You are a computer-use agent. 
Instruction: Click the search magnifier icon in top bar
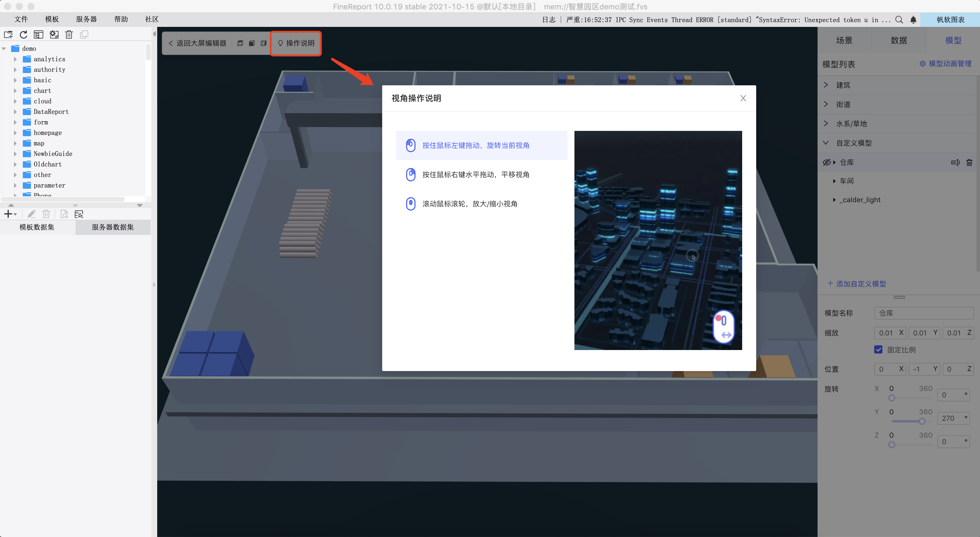pyautogui.click(x=899, y=20)
